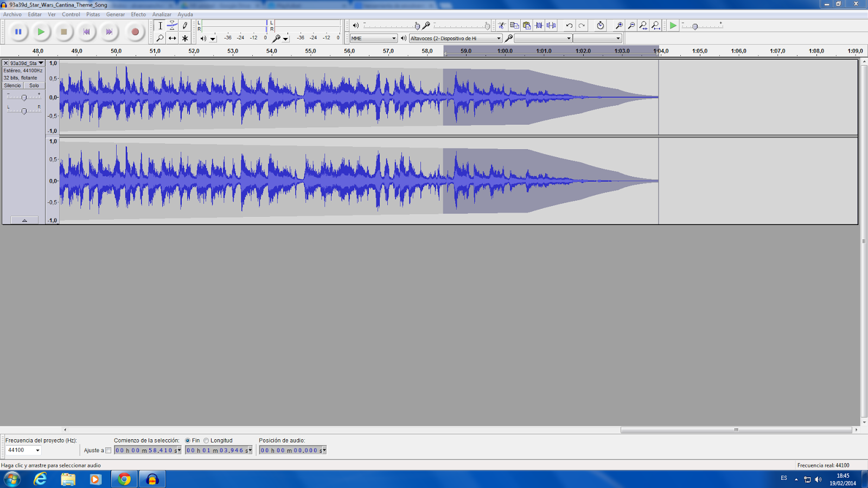Open the input meter options dropdown arrow

pyautogui.click(x=285, y=39)
